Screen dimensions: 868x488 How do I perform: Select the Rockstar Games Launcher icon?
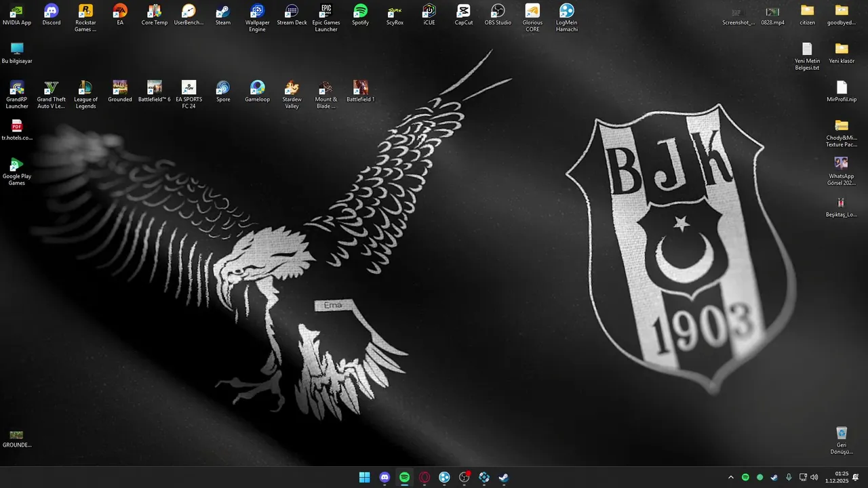85,18
